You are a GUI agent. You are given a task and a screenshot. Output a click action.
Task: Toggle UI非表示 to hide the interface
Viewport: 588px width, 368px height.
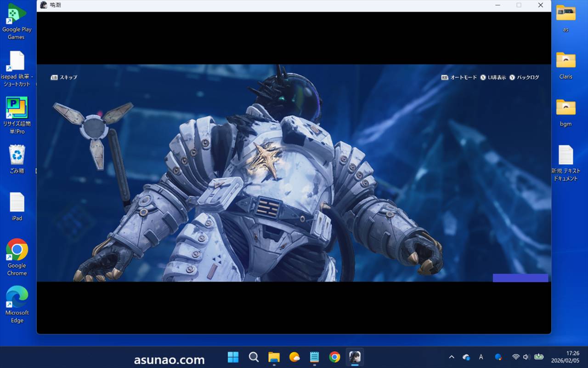click(493, 77)
